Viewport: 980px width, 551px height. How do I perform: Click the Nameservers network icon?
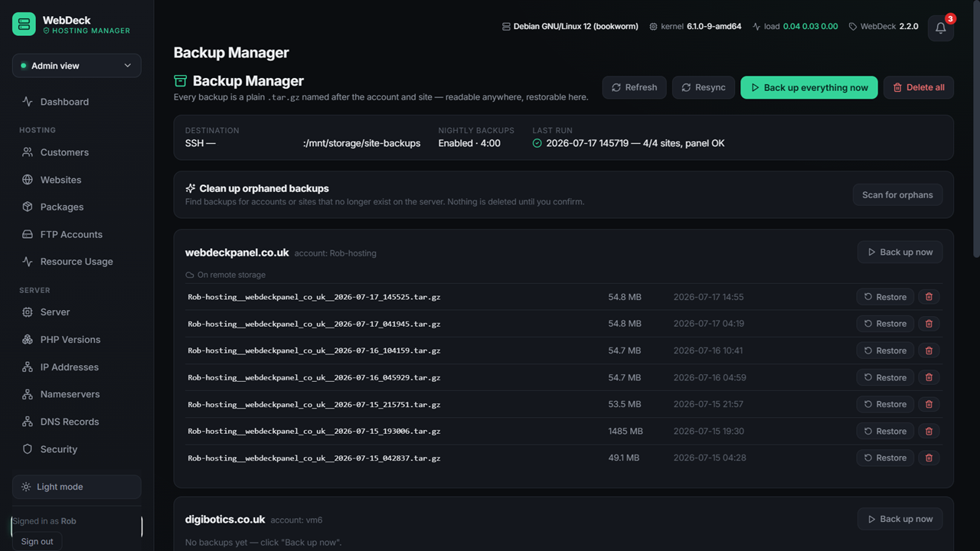(28, 394)
